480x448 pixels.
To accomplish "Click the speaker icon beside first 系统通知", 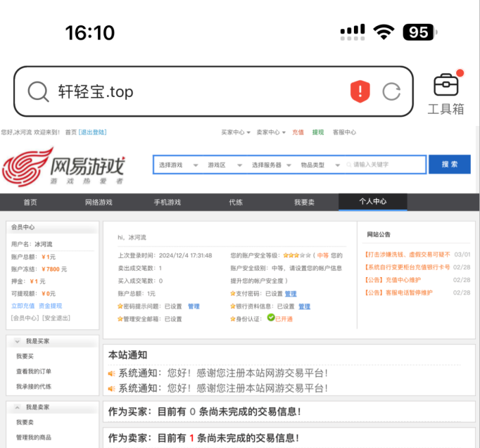I will coord(111,373).
